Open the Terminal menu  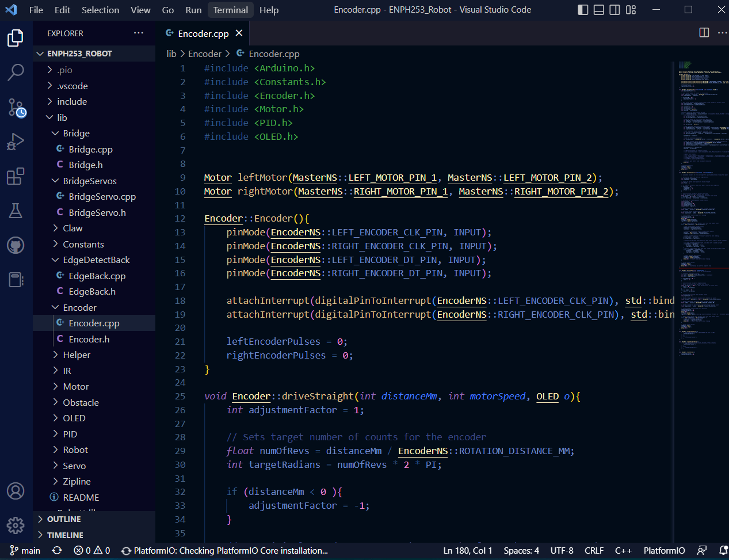tap(230, 10)
